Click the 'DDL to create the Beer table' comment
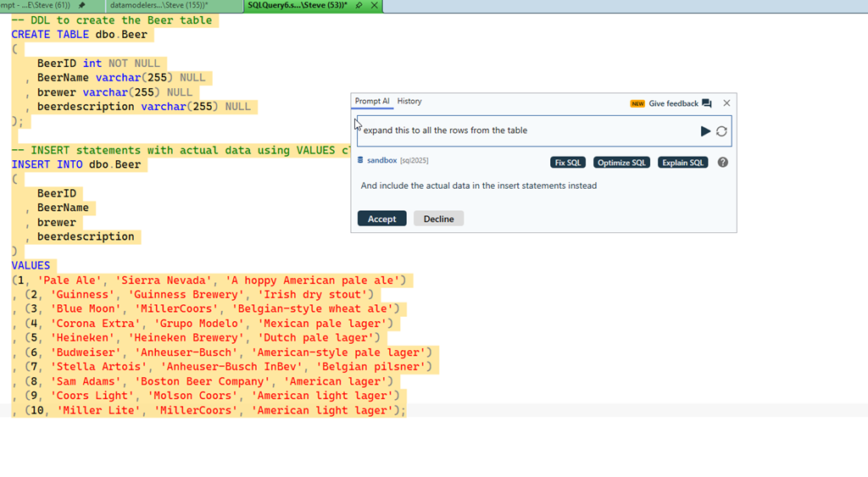868x477 pixels. click(x=112, y=20)
